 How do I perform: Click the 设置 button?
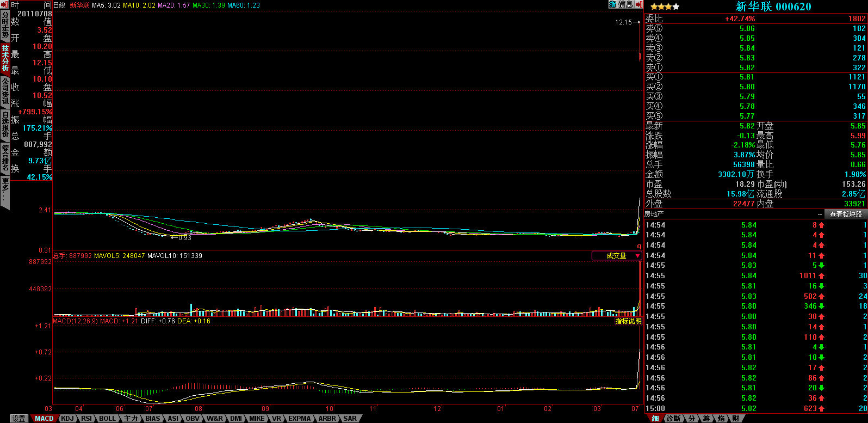pos(18,419)
